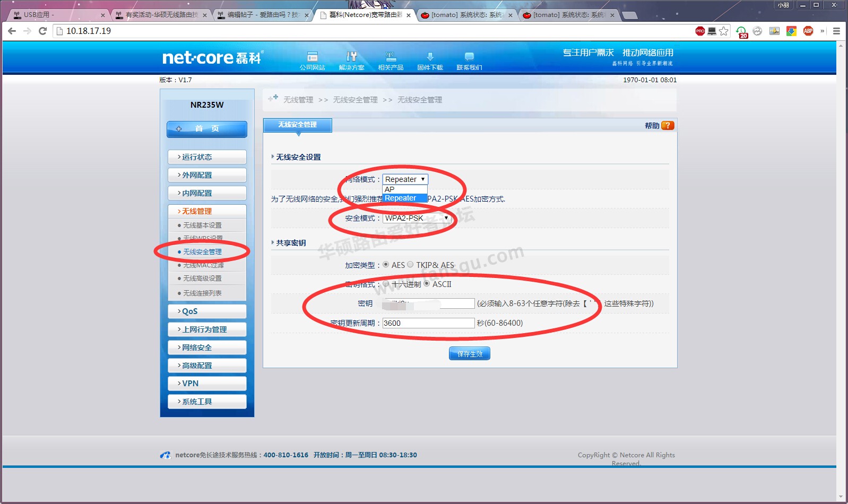Click the 密钥更新周期 field showing 3600
The width and height of the screenshot is (848, 504).
(428, 323)
